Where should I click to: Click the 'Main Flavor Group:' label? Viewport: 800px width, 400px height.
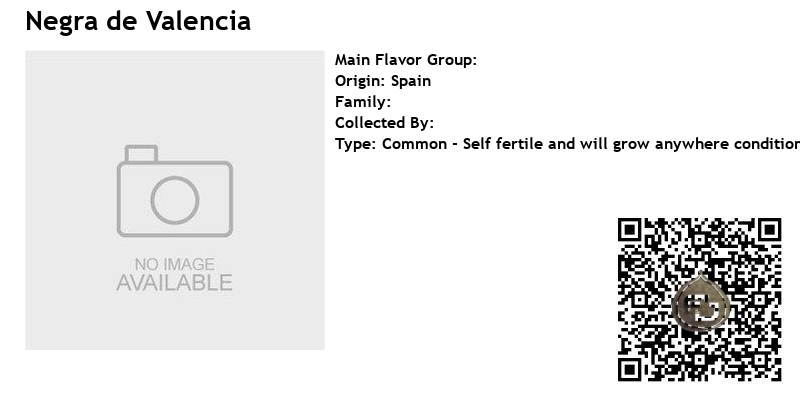point(406,60)
